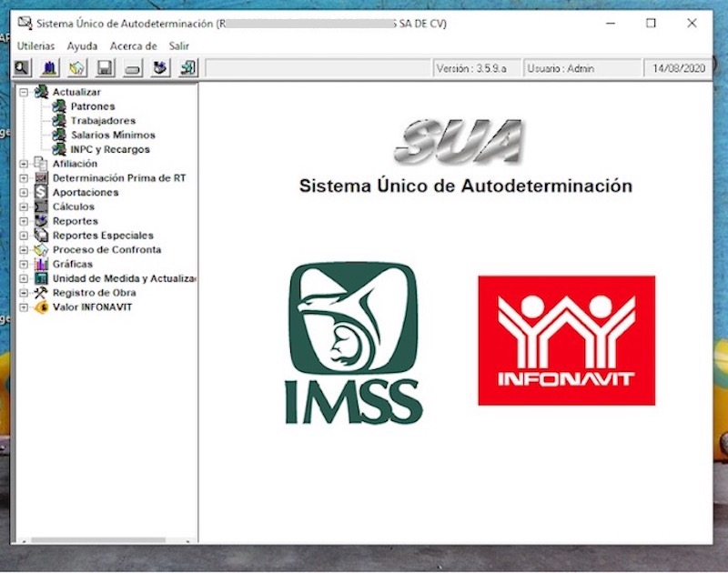Expand the Proceso de Confronta node
The width and height of the screenshot is (728, 573).
(x=24, y=250)
